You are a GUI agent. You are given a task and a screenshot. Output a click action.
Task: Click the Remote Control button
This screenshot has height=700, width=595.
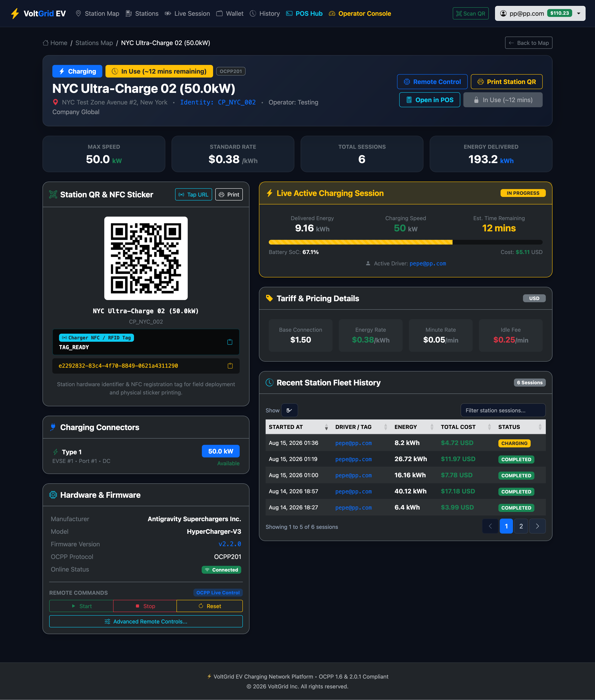click(432, 82)
